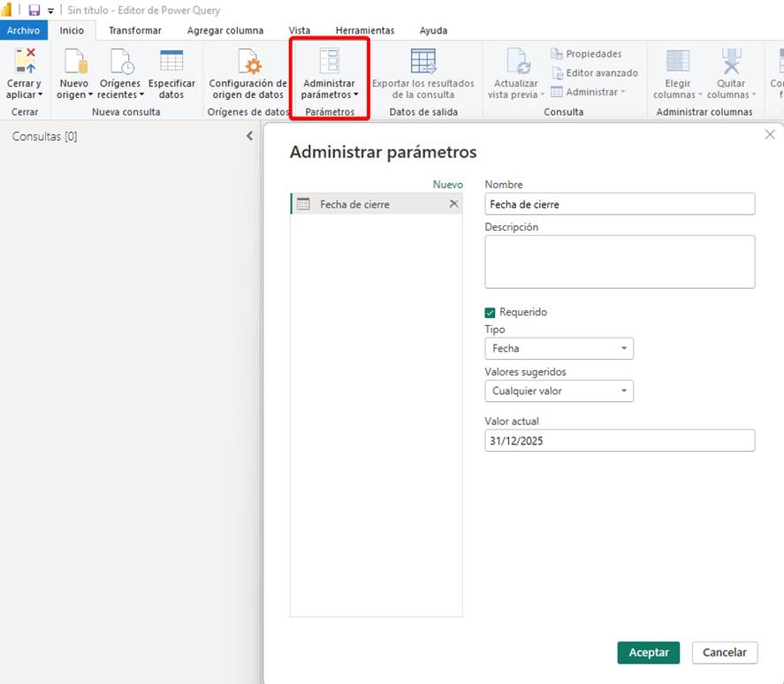The height and width of the screenshot is (684, 784).
Task: Click the Cerrar y aplicar icon
Action: point(24,62)
